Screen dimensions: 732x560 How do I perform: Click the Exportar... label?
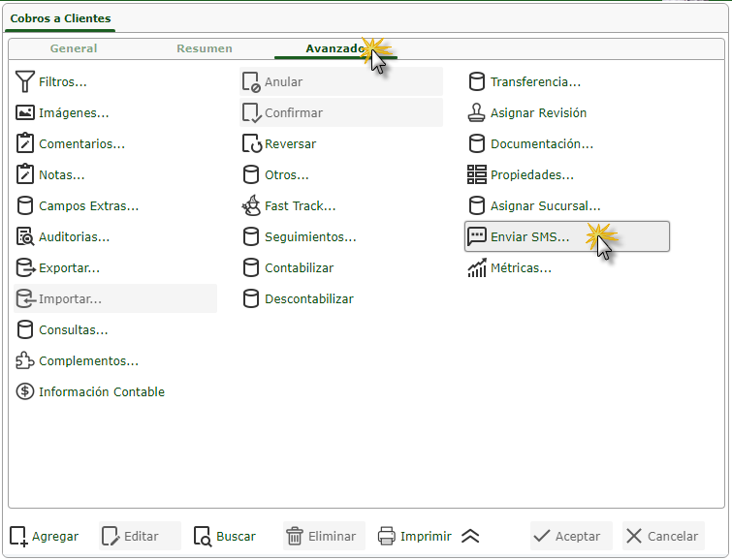point(69,267)
